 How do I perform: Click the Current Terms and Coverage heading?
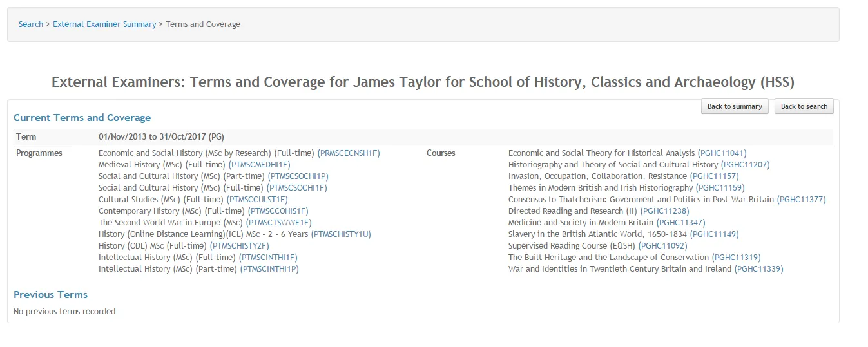(x=82, y=118)
